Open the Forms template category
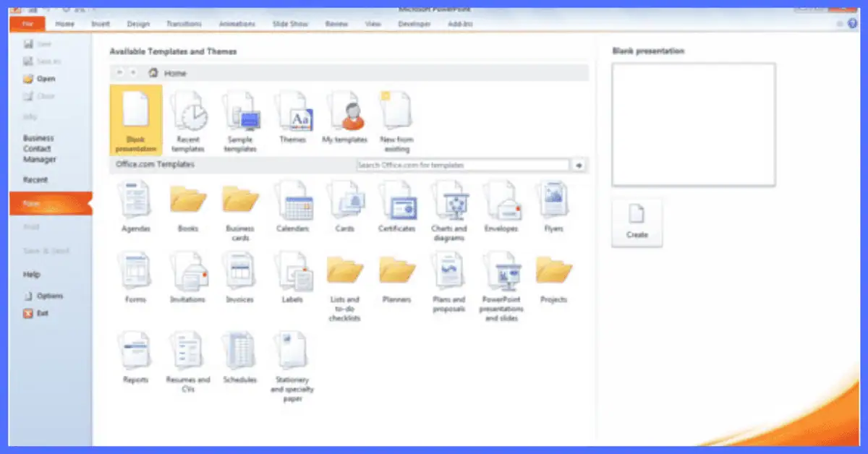 [x=136, y=278]
